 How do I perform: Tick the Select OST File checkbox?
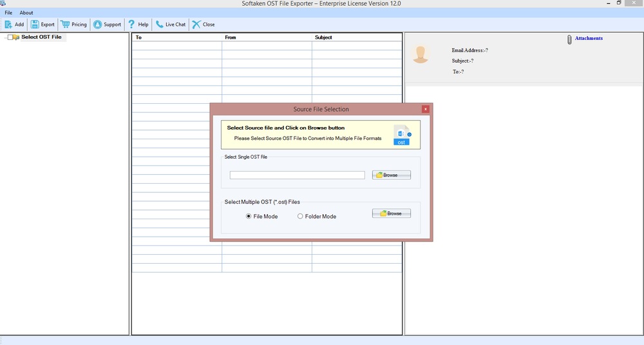10,37
